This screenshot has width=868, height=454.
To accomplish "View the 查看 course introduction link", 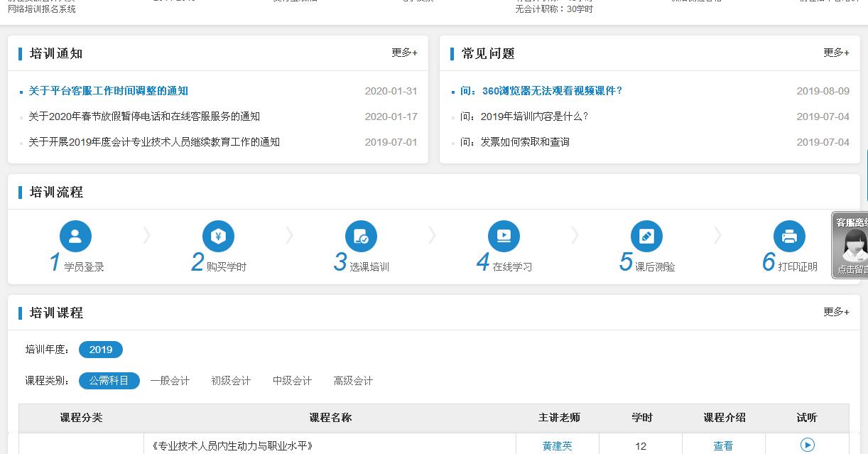I will (723, 446).
